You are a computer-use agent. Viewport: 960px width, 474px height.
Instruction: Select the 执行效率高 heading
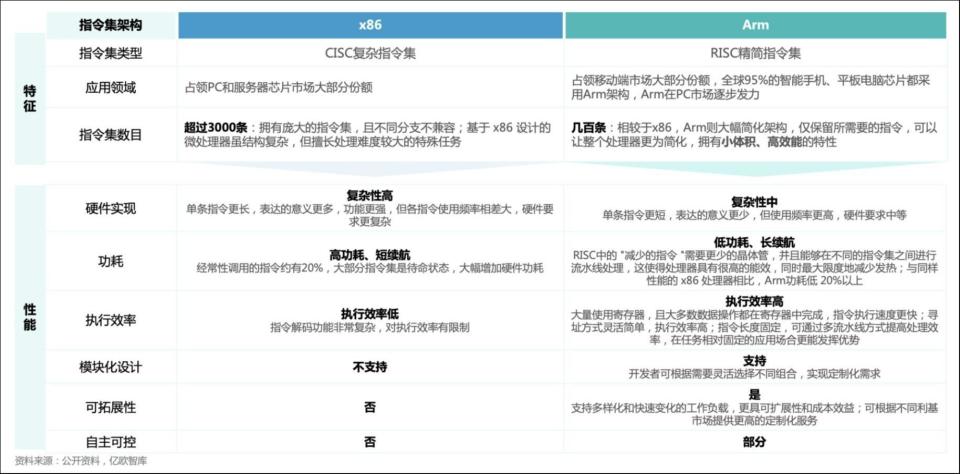coord(754,302)
